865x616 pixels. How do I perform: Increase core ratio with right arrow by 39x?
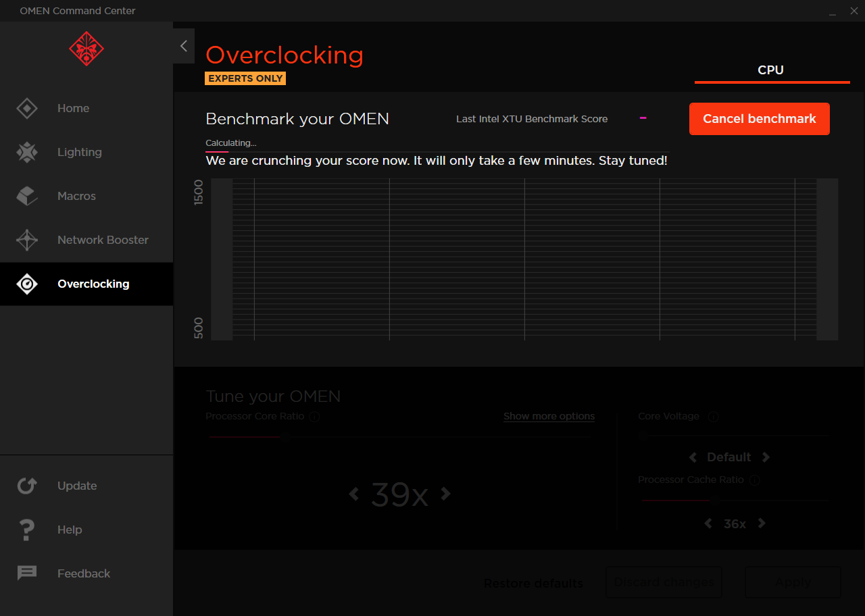pos(445,494)
